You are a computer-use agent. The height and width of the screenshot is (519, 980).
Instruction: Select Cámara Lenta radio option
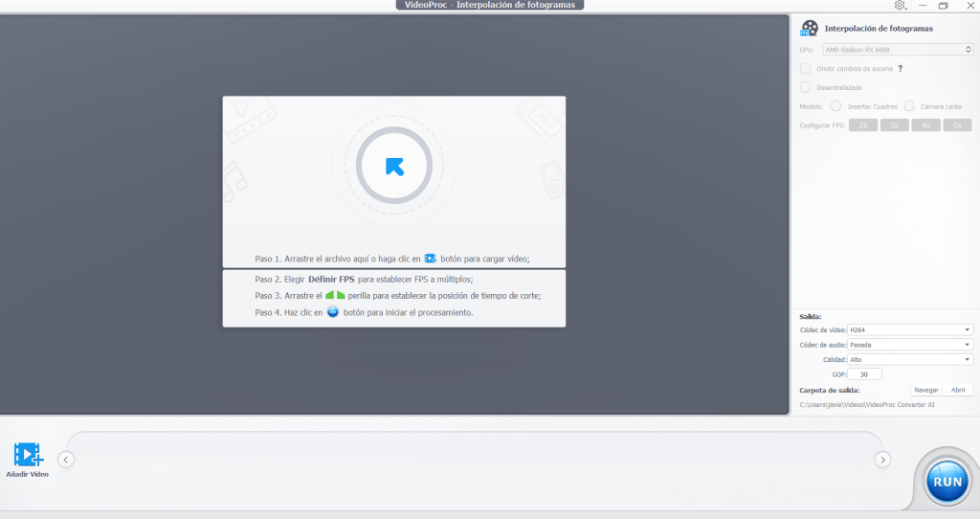[x=909, y=106]
